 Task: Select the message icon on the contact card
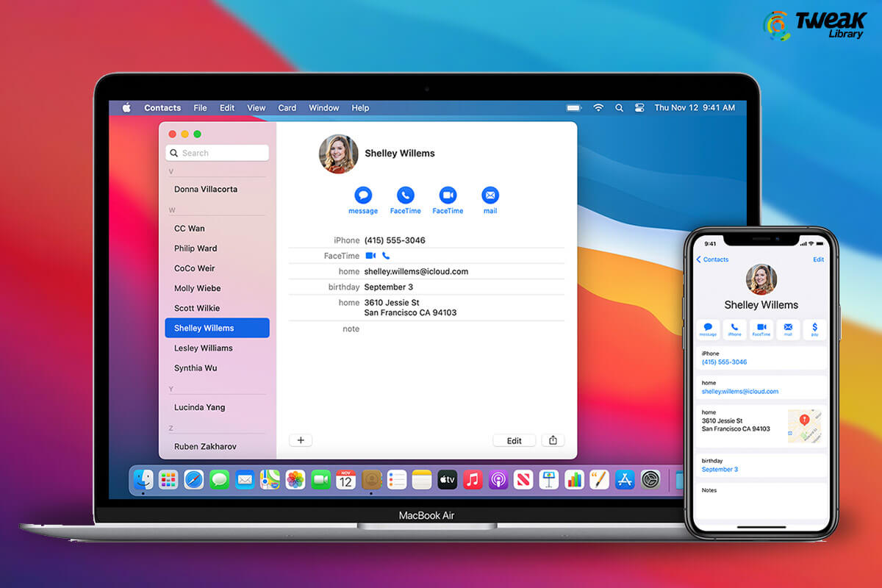[x=362, y=195]
